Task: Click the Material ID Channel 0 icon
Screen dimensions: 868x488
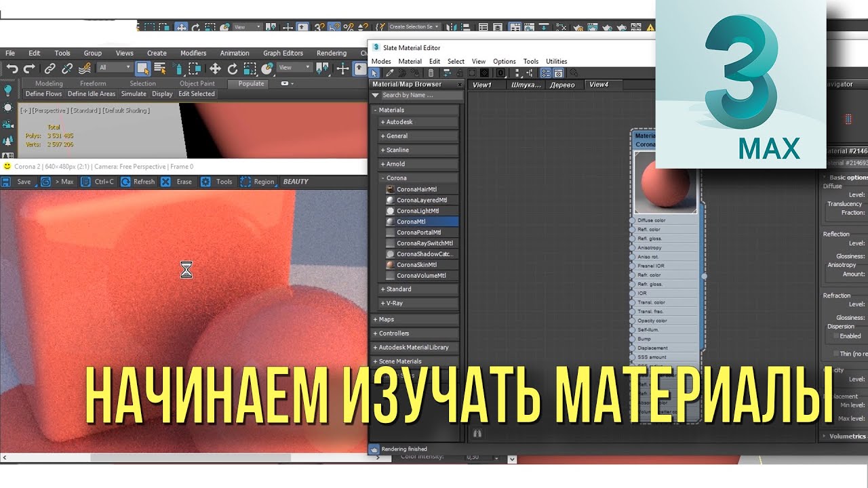Action: 501,73
